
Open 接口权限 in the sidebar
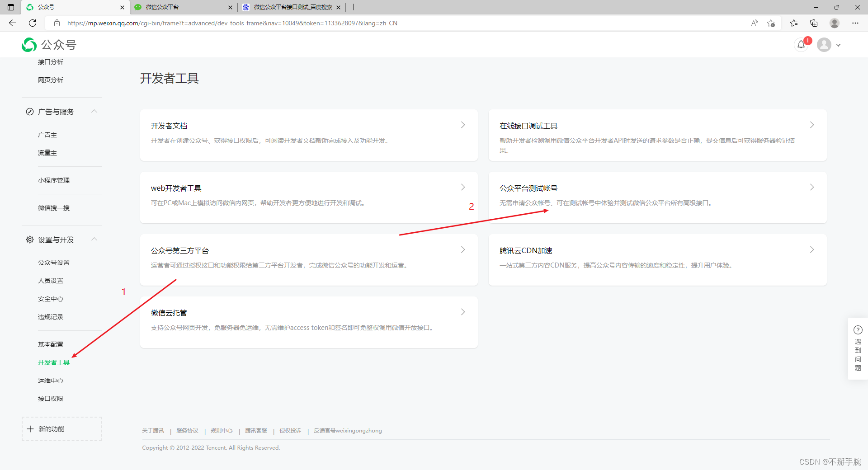(x=51, y=399)
